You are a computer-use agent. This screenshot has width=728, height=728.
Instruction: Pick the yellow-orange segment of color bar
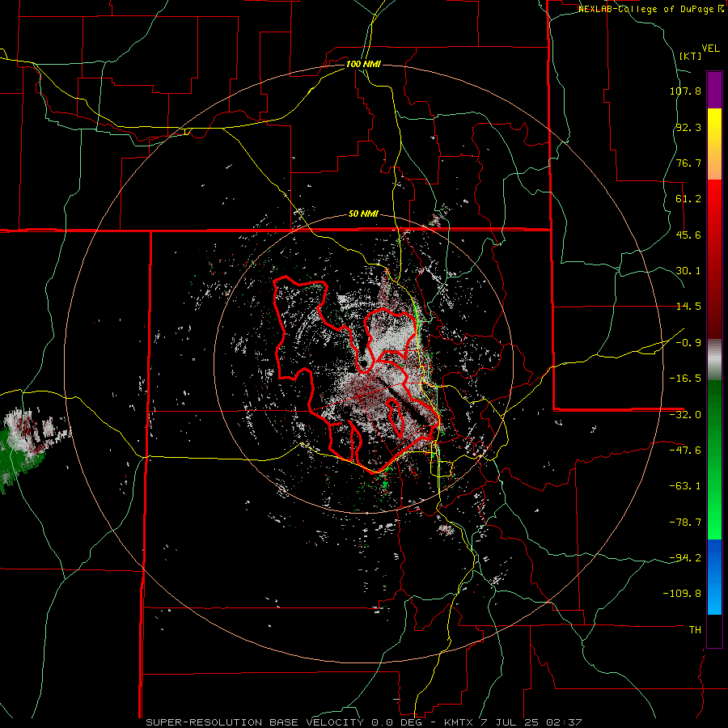click(x=714, y=144)
